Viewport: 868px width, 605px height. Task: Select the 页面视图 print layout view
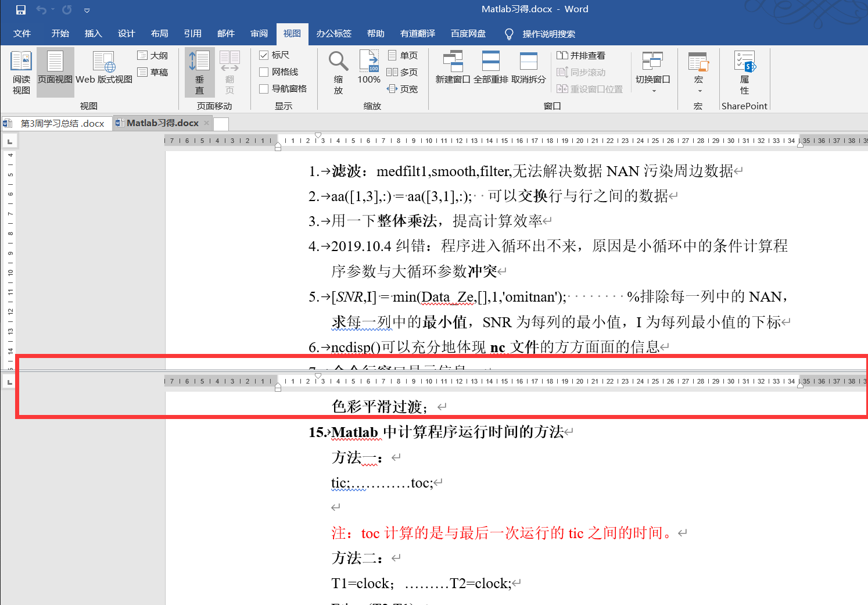tap(55, 73)
